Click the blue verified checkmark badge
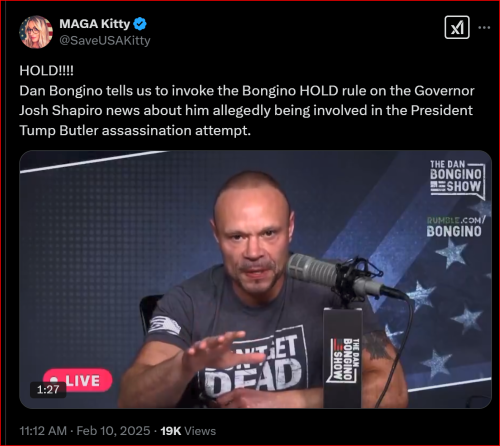This screenshot has height=446, width=500. (140, 24)
